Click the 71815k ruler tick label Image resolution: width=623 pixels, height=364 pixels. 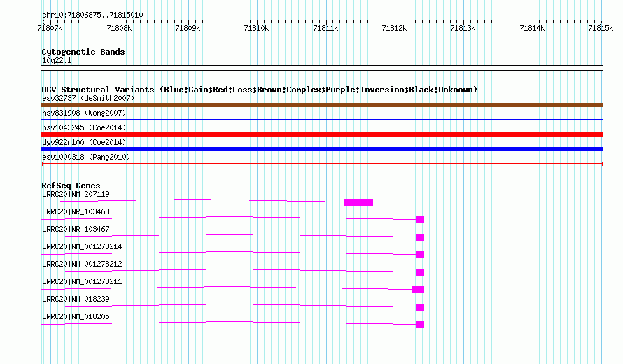click(601, 28)
